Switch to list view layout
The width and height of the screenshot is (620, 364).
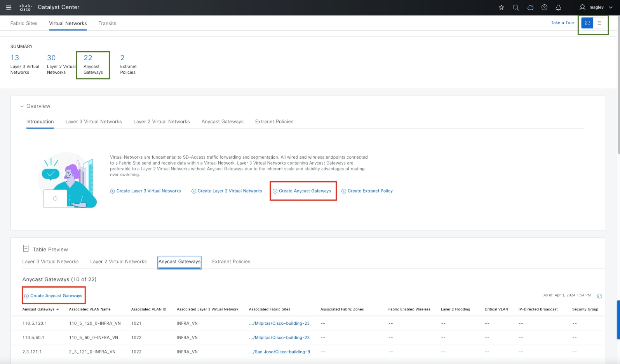(599, 23)
